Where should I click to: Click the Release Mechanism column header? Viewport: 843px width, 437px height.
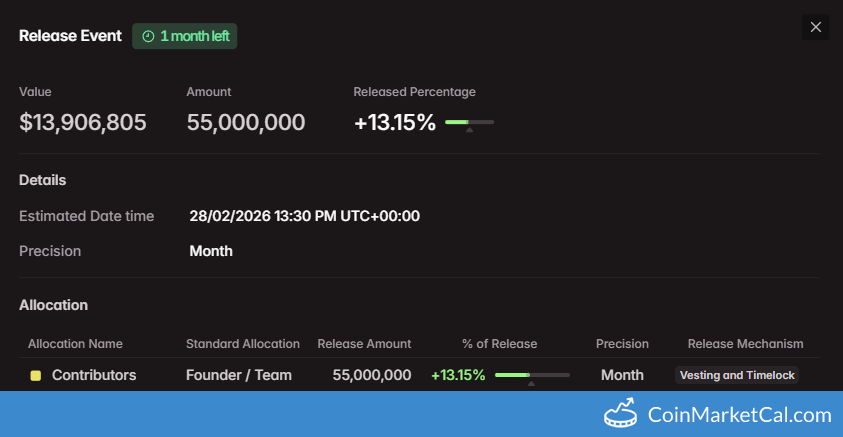(745, 344)
